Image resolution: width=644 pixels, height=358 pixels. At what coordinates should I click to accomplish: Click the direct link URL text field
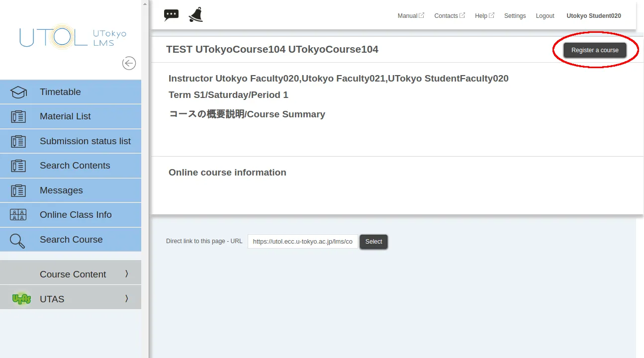tap(302, 242)
